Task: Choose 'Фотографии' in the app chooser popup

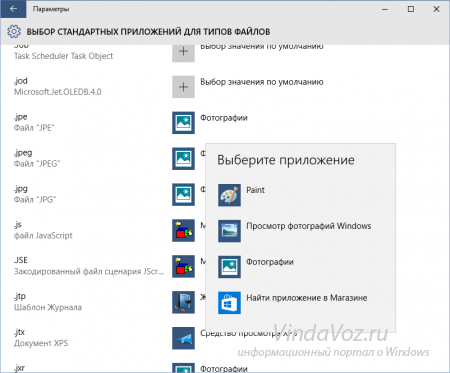Action: click(x=270, y=262)
